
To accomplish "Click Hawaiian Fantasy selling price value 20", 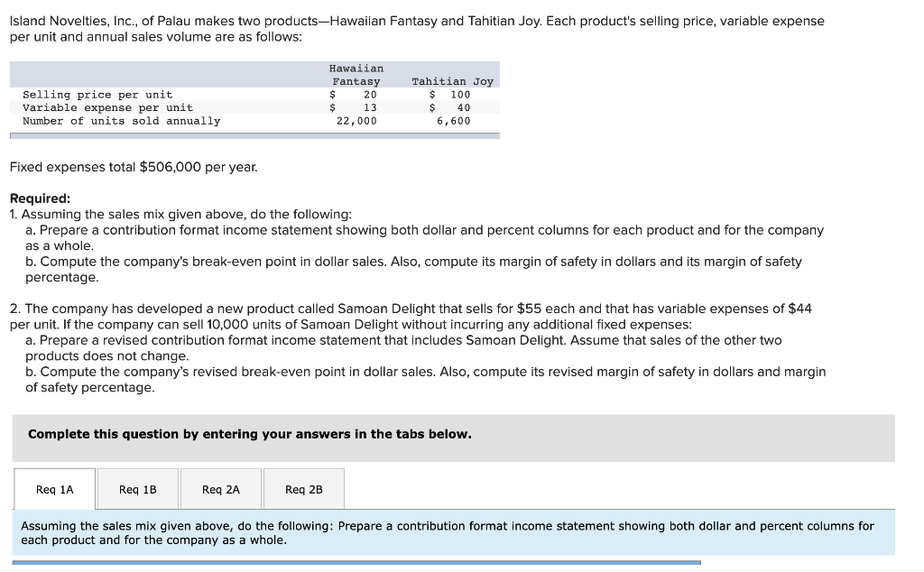I will [369, 95].
